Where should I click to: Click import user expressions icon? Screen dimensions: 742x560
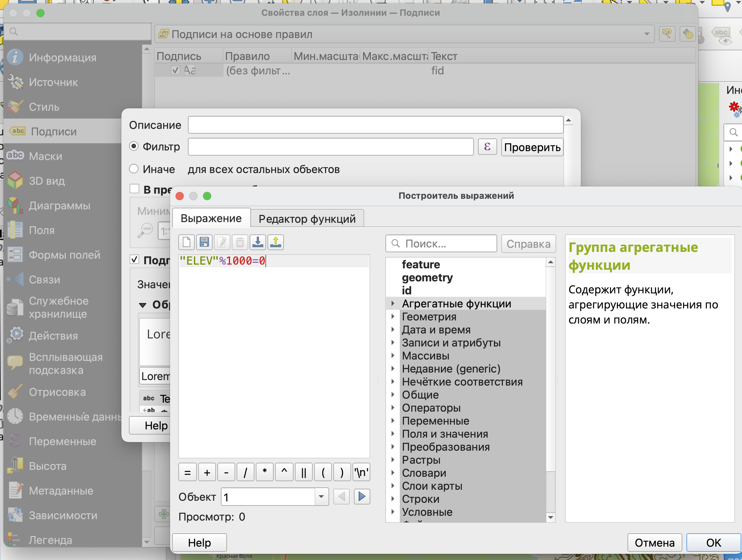tap(258, 243)
